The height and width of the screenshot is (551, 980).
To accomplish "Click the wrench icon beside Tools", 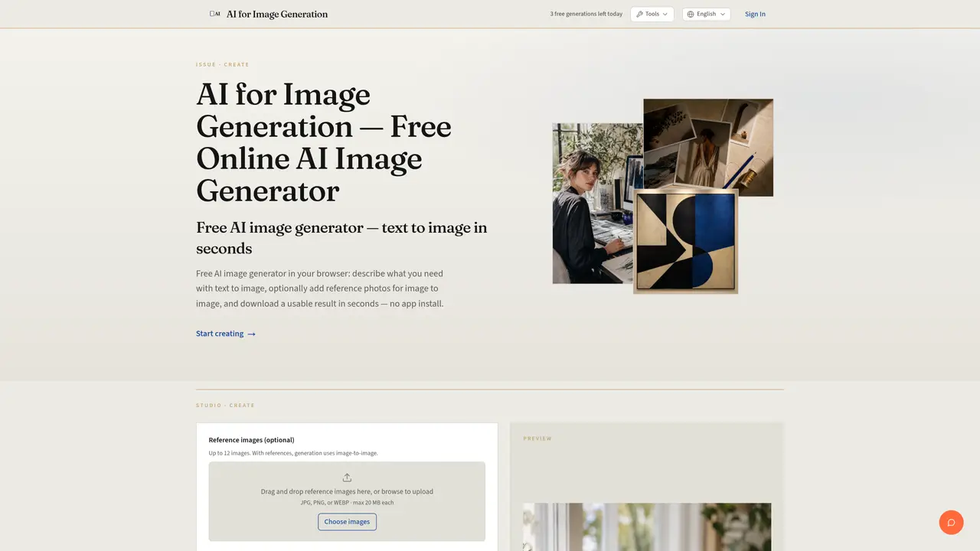I will [x=639, y=14].
